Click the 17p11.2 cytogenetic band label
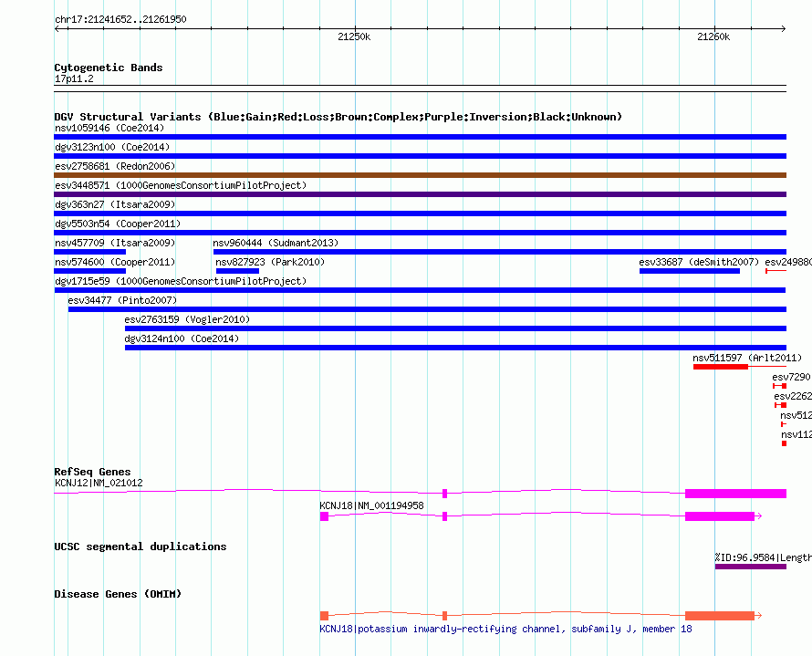Screen dimensions: 812x656 [x=74, y=78]
